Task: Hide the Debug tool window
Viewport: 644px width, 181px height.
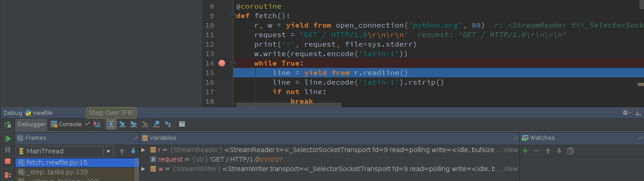Action: pos(638,113)
